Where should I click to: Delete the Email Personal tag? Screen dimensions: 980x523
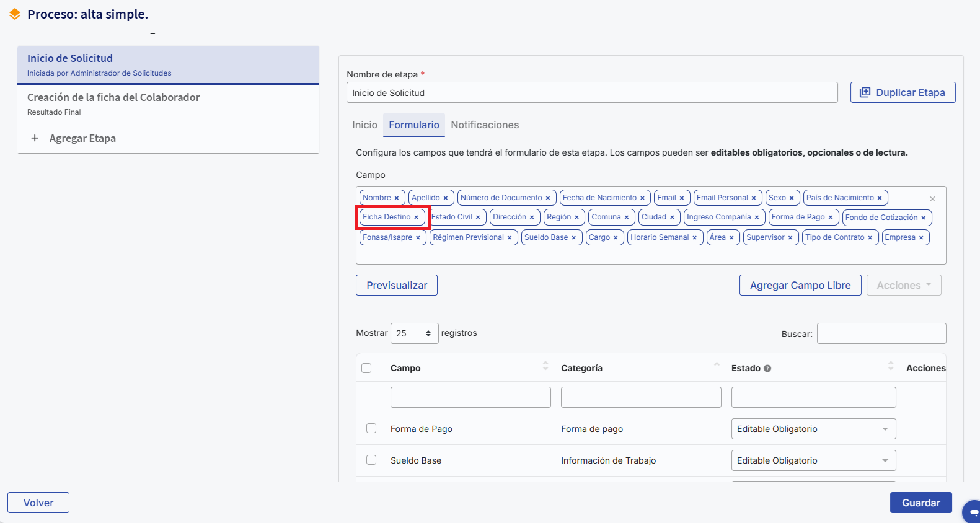(x=754, y=198)
